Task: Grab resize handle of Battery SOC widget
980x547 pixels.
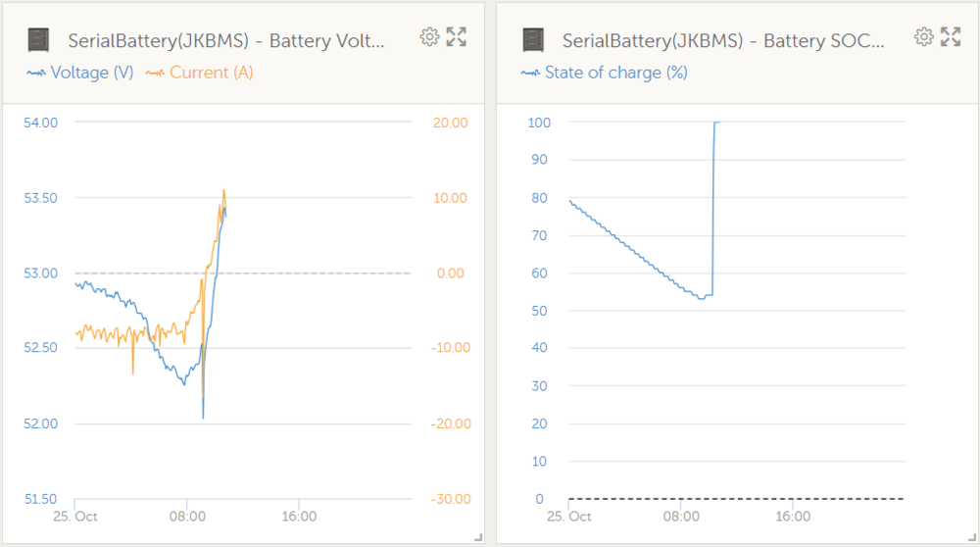Action: [x=972, y=536]
